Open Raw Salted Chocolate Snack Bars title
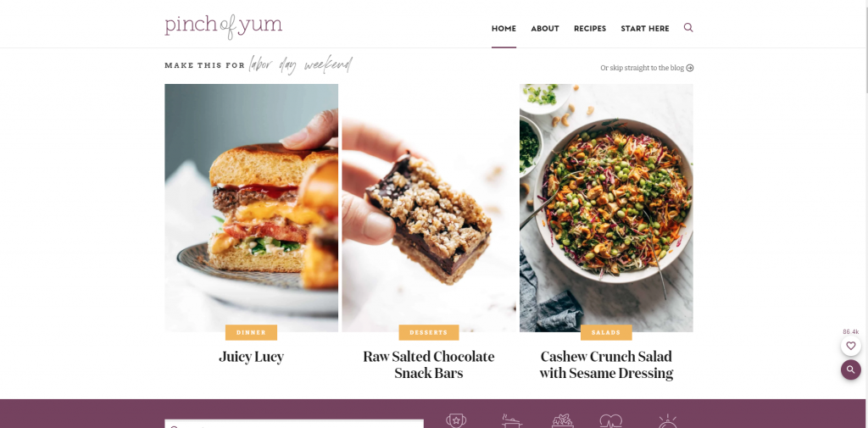868x428 pixels. tap(428, 364)
